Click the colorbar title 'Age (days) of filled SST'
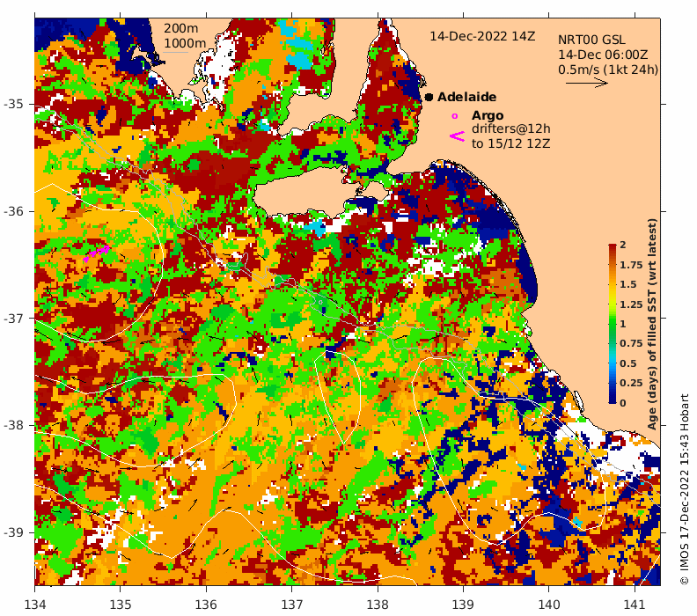 pos(652,324)
